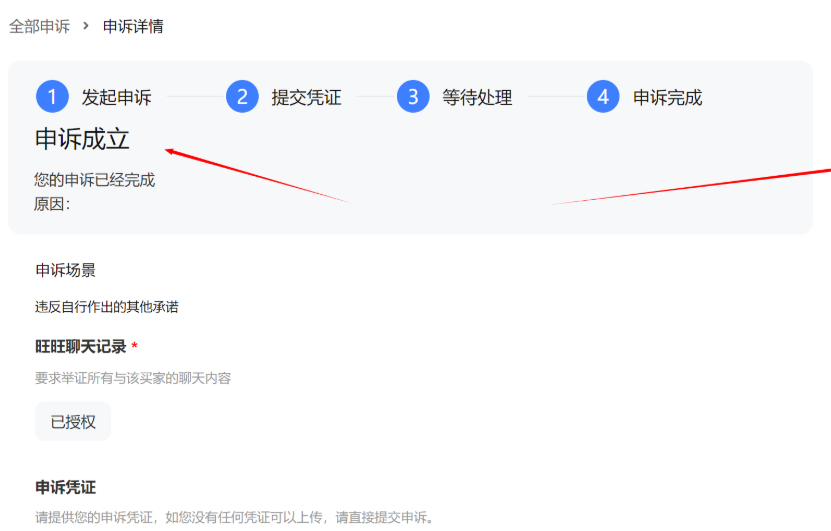Select step 4 circle icon

point(603,96)
